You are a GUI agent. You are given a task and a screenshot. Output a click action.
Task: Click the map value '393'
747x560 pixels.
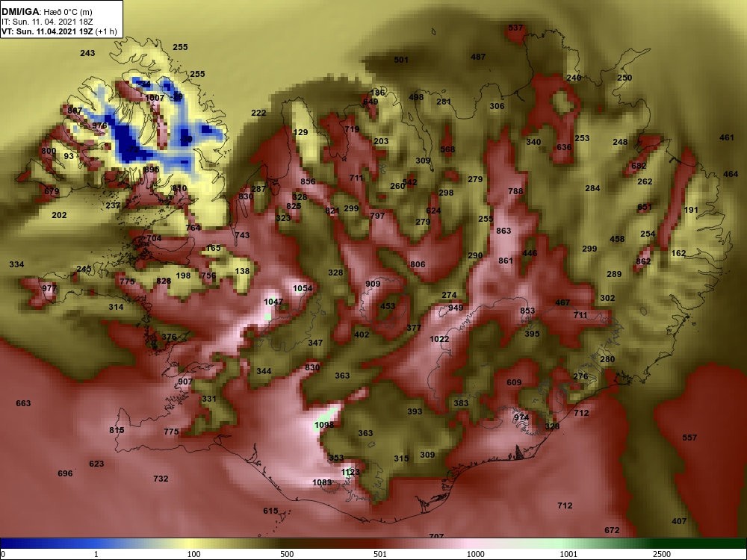[x=415, y=411]
